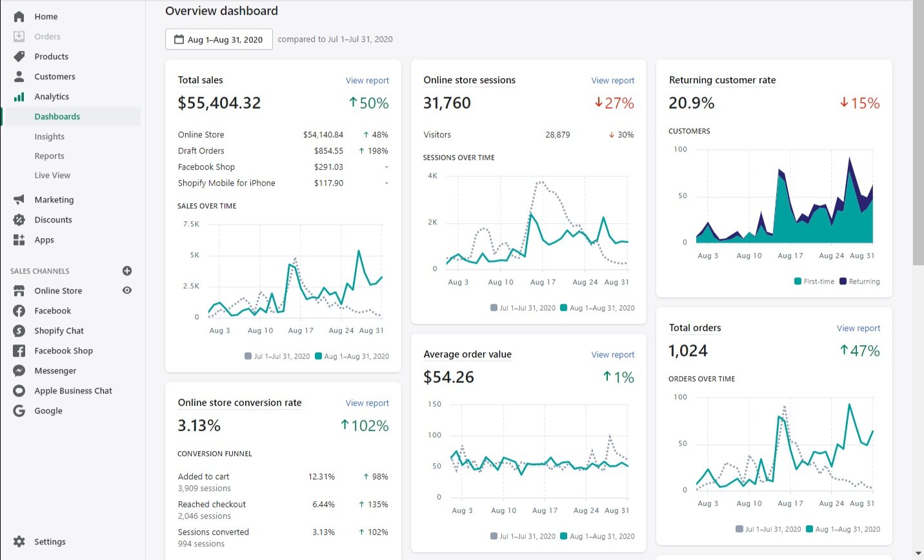
Task: Open View report for Total orders
Action: [858, 328]
